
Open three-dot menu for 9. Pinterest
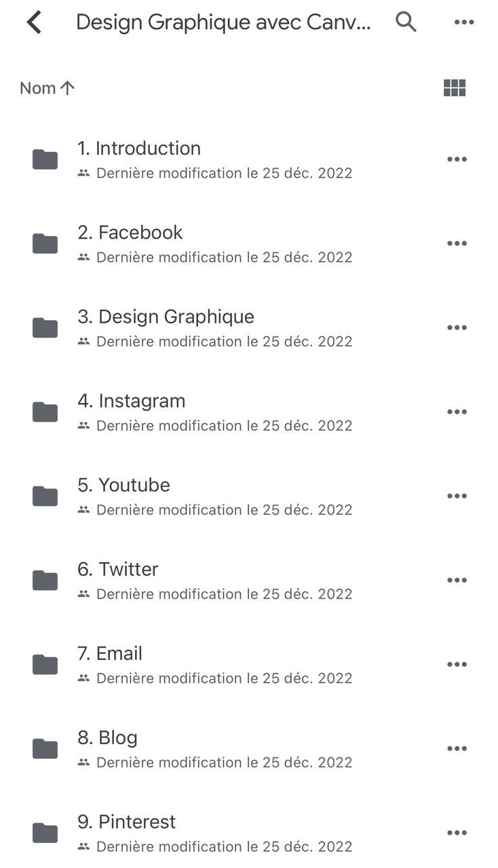457,833
